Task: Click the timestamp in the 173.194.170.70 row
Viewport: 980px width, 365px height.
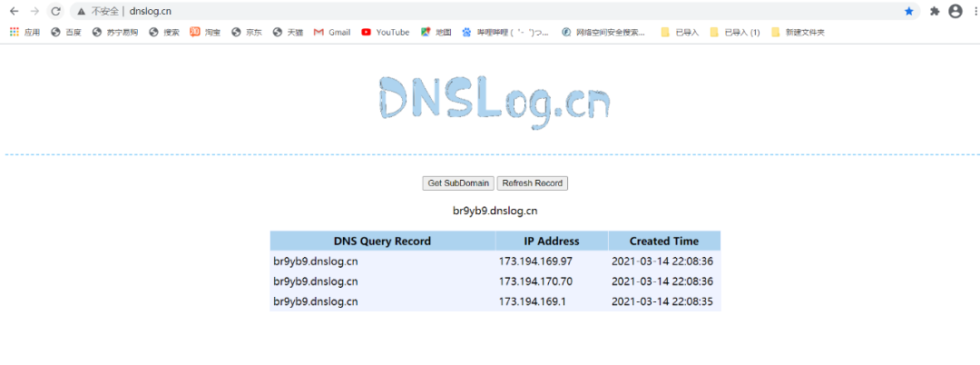Action: click(x=661, y=281)
